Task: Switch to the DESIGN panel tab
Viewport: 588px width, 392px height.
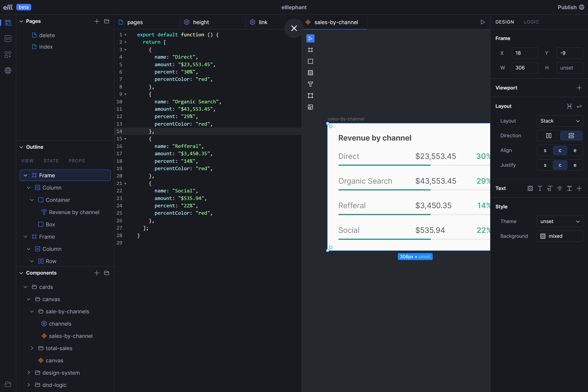Action: click(x=504, y=22)
